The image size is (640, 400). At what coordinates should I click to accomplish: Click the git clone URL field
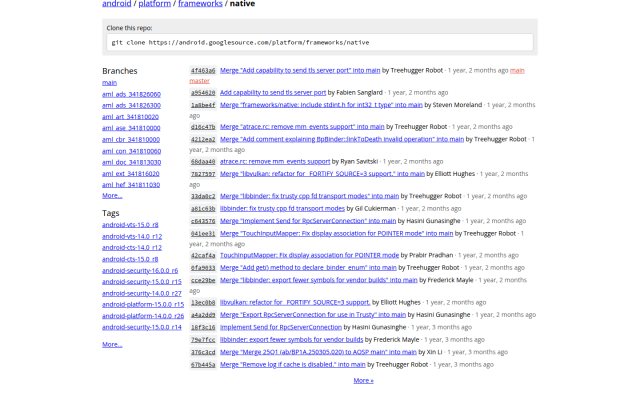tap(320, 42)
